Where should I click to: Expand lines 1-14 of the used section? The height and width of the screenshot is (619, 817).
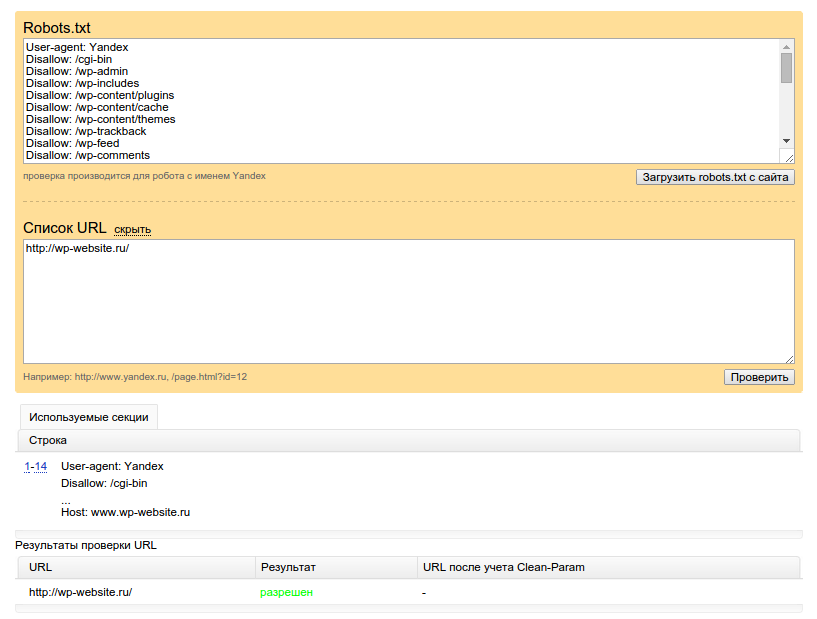tap(35, 466)
